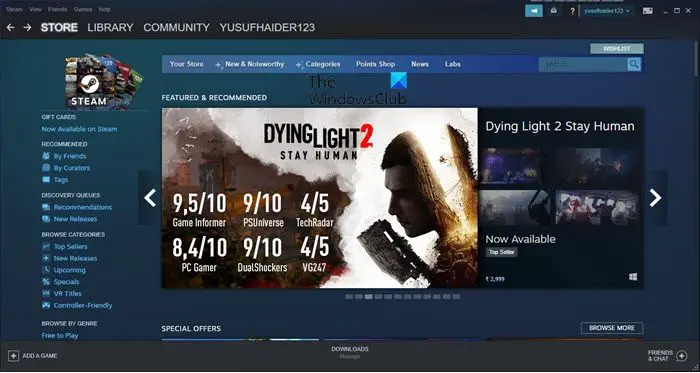Select the first carousel position indicator
The image size is (700, 373).
tap(349, 297)
